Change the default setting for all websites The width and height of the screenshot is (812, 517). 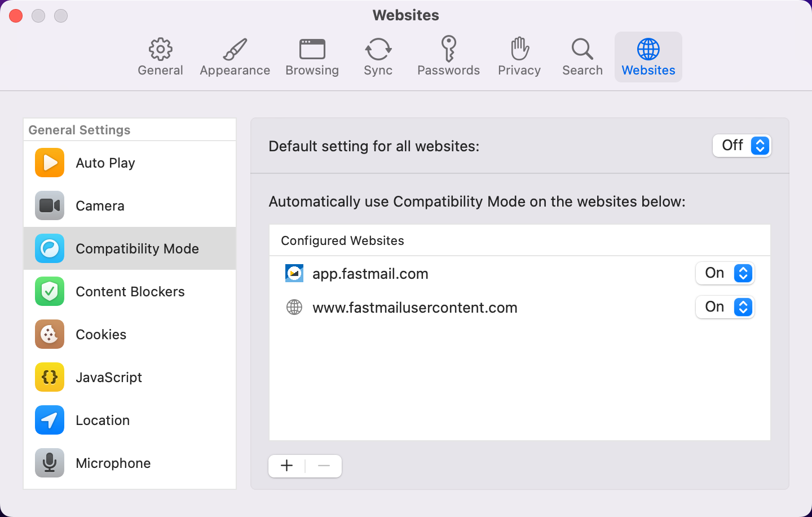click(742, 146)
